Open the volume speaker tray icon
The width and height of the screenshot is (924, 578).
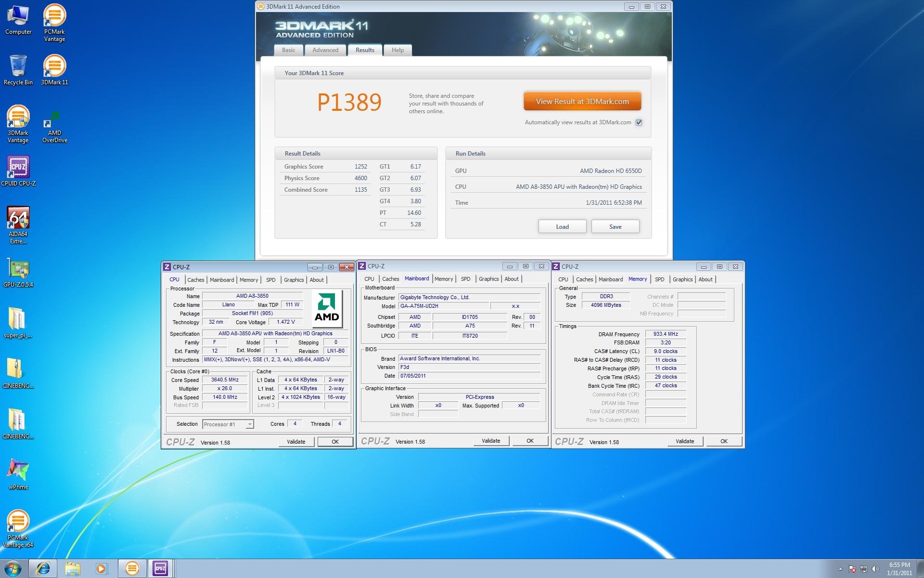tap(875, 569)
